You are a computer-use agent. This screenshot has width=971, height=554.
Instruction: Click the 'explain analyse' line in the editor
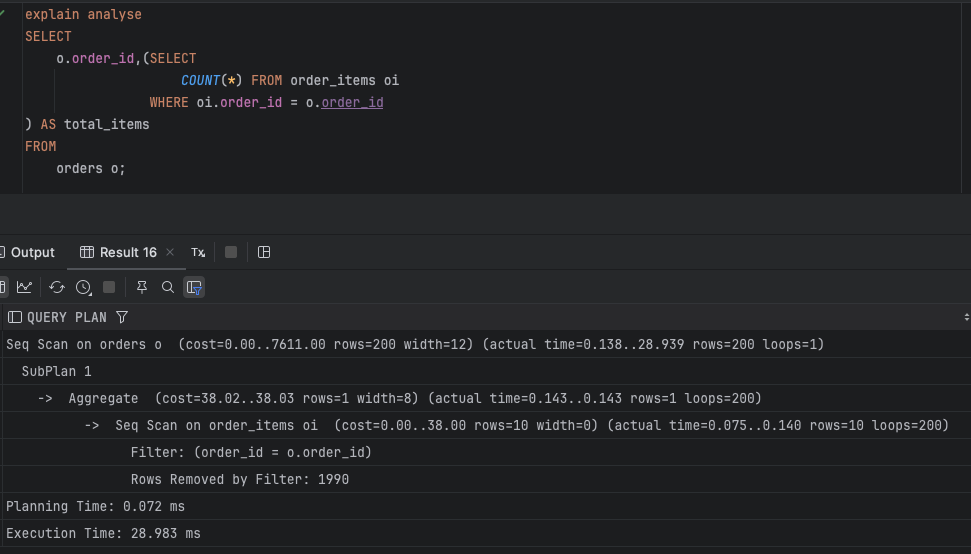84,14
